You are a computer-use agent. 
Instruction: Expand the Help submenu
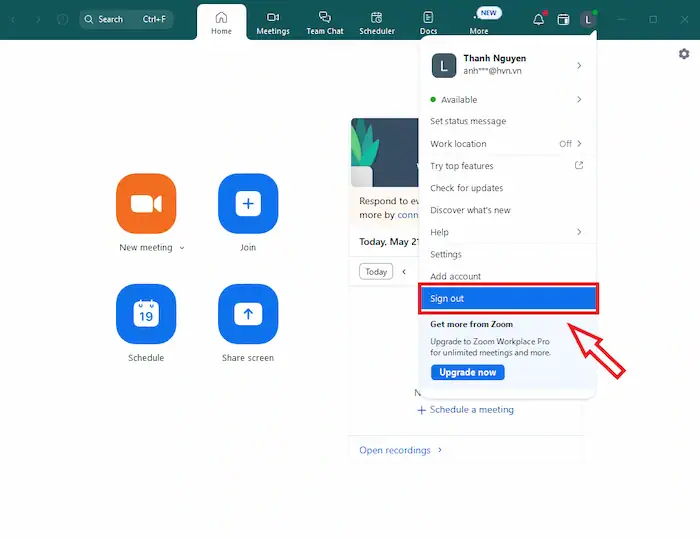pyautogui.click(x=579, y=232)
